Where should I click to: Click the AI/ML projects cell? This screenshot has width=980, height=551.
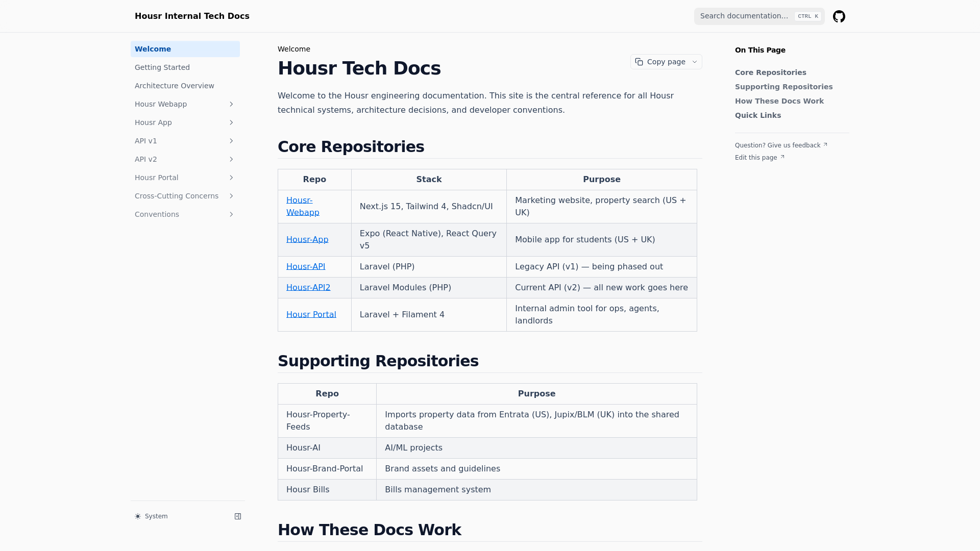pos(536,448)
